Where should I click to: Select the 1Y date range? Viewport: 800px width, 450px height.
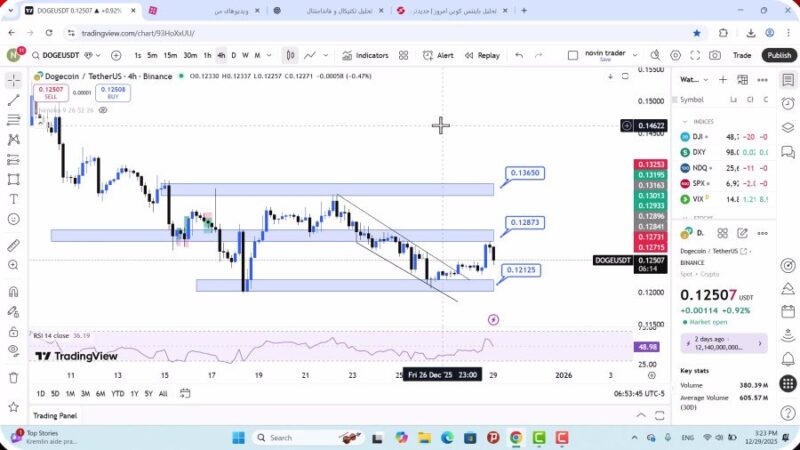[133, 393]
